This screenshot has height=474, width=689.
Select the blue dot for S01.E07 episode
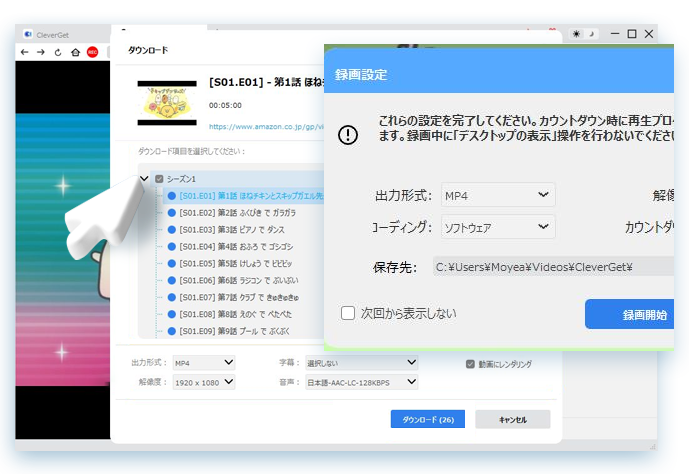click(x=172, y=297)
